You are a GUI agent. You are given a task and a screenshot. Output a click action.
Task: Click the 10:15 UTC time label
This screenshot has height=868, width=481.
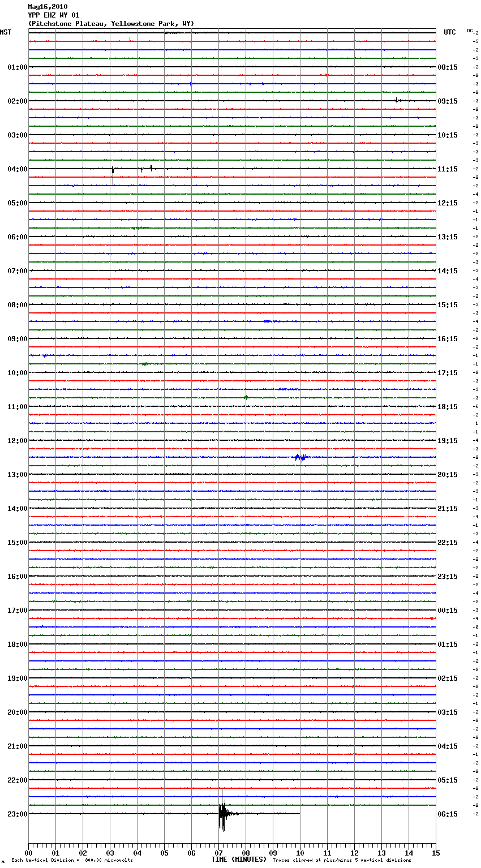coord(448,135)
